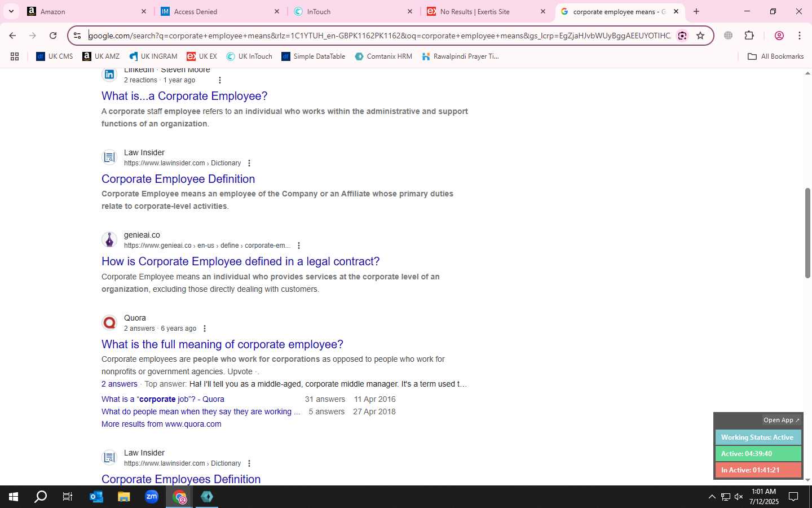Image resolution: width=812 pixels, height=508 pixels.
Task: Open UK InTouch bookmark
Action: [x=249, y=56]
